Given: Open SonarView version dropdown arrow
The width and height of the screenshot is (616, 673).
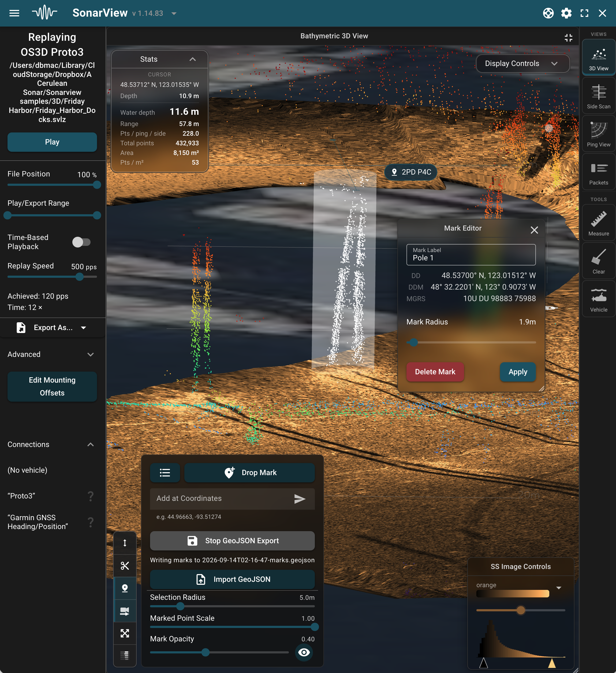Looking at the screenshot, I should 174,13.
